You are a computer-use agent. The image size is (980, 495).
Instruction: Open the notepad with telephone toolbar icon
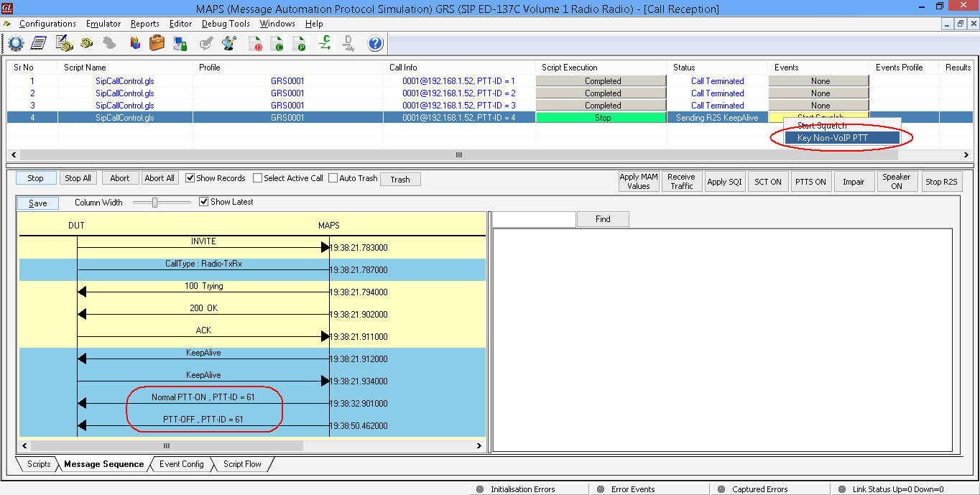(64, 43)
